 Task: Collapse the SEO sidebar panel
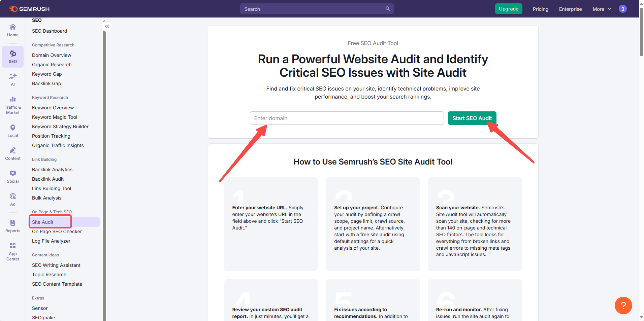[x=107, y=26]
